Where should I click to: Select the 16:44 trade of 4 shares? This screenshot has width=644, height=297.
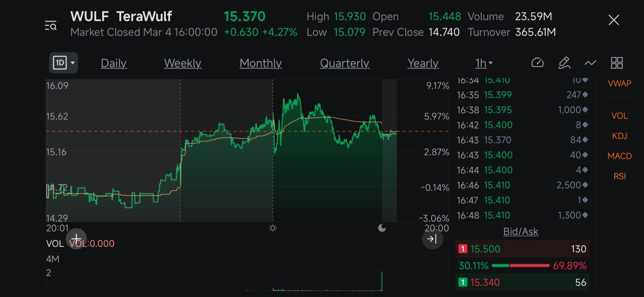522,170
